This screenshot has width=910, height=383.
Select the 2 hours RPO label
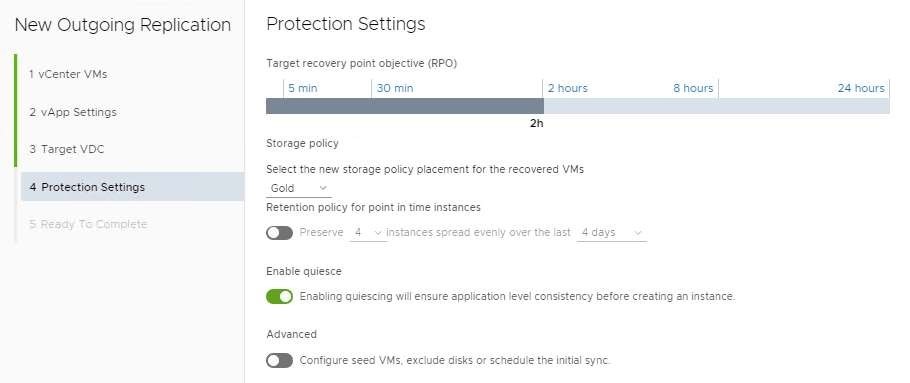click(x=568, y=88)
